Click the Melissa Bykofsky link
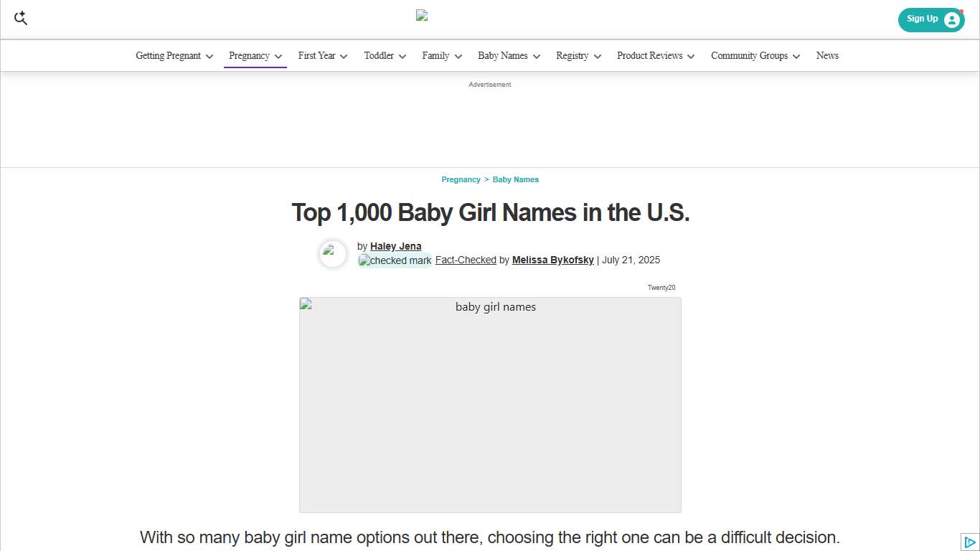Screen dimensions: 980x551 552,260
